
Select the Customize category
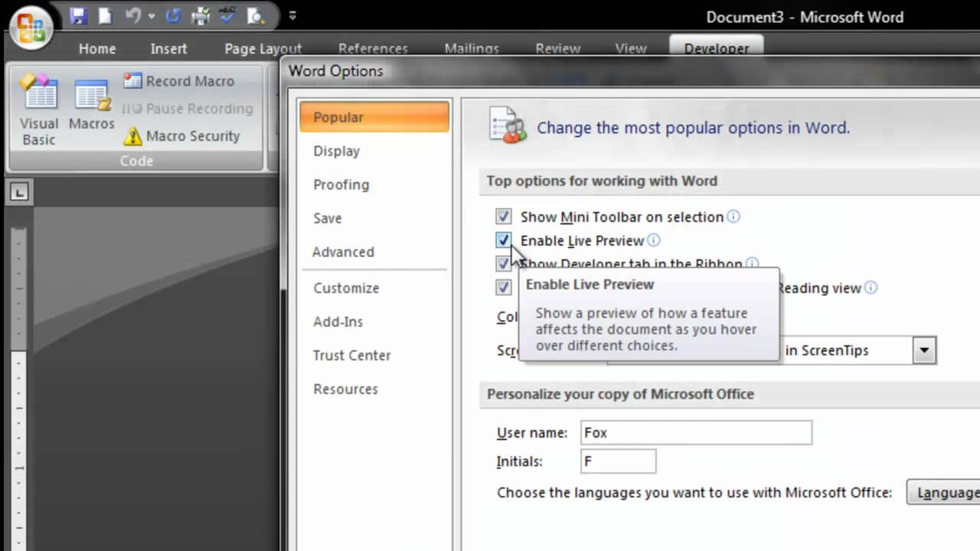(x=374, y=288)
